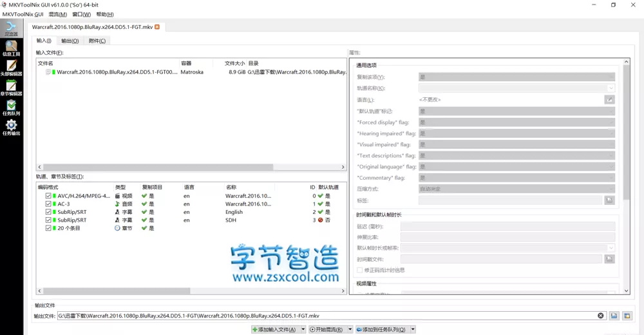Open the 章节编辑器 chapter editor

[11, 88]
